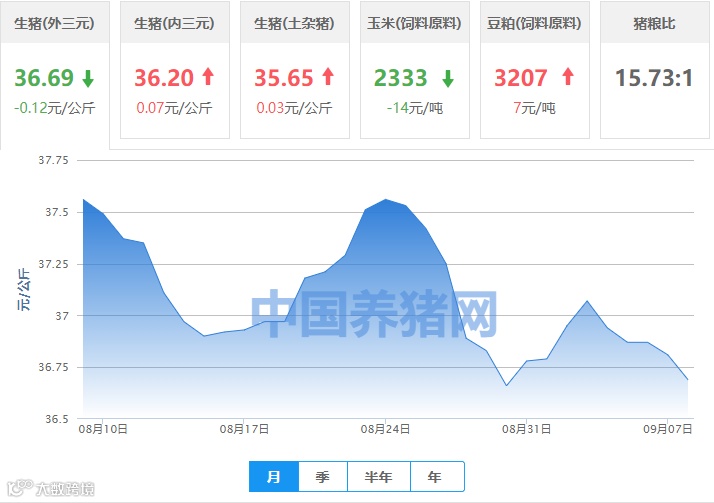Viewport: 714px width, 503px height.
Task: Click the 08月17日 axis date label
Action: click(x=244, y=429)
